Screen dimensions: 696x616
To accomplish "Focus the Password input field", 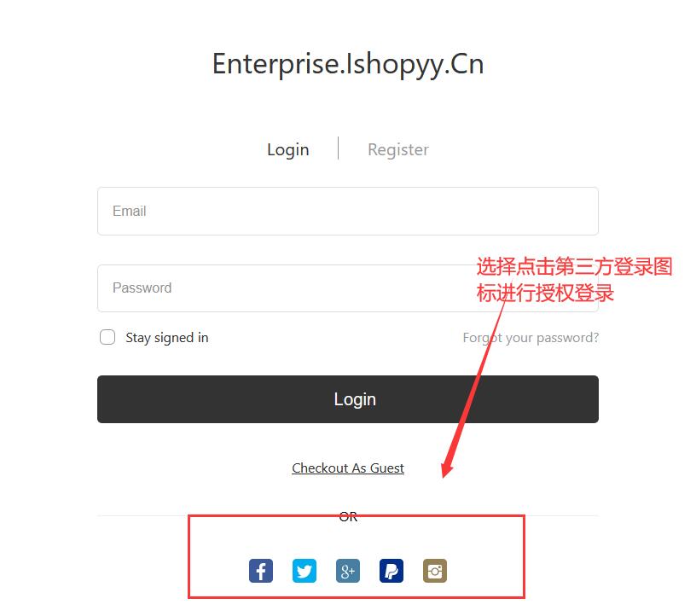I will pyautogui.click(x=347, y=288).
